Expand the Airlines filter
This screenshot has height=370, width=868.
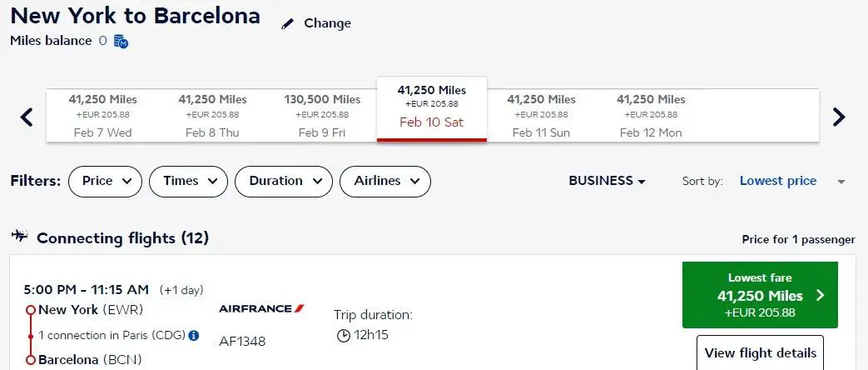tap(384, 182)
